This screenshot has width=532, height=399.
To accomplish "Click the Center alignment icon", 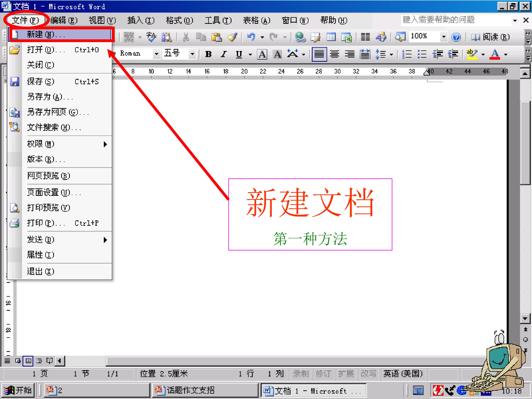I will click(x=334, y=54).
